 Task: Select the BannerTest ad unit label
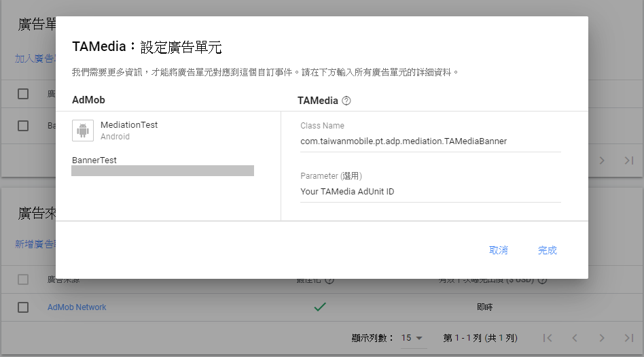point(94,160)
